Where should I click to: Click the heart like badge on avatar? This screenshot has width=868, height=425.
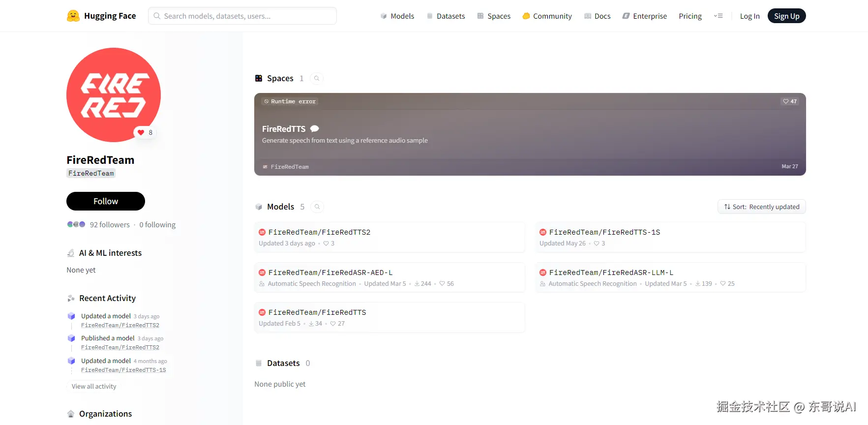[x=145, y=132]
